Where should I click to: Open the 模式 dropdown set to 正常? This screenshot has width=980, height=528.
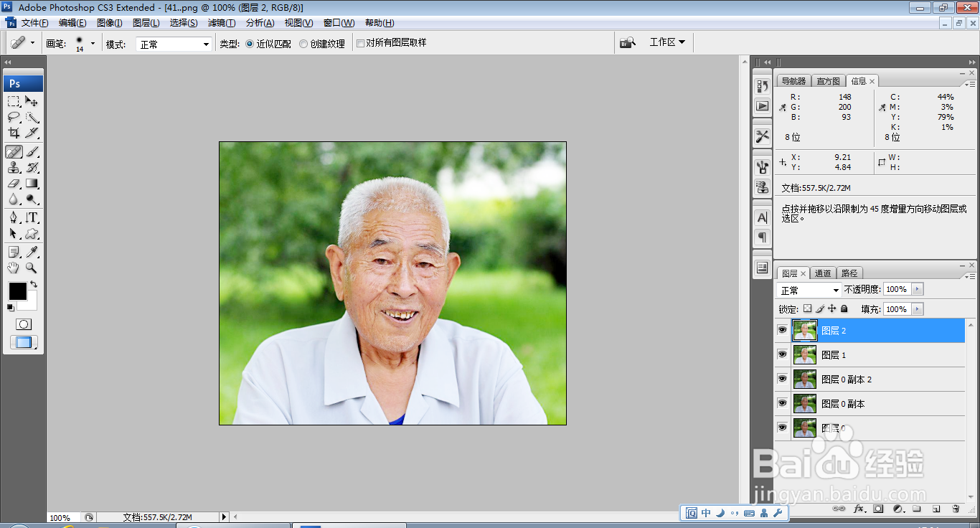click(174, 44)
